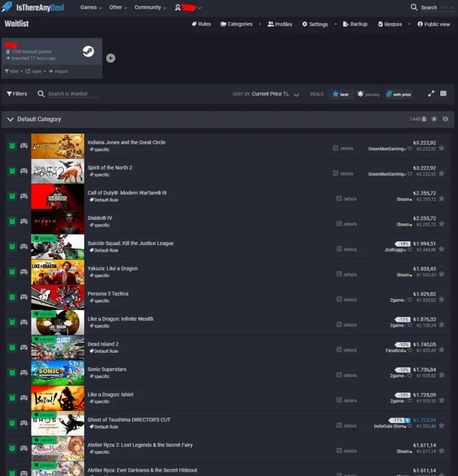Click the Ghost of Tsushima price ₺1.723,94
The height and width of the screenshot is (476, 458).
coord(424,420)
